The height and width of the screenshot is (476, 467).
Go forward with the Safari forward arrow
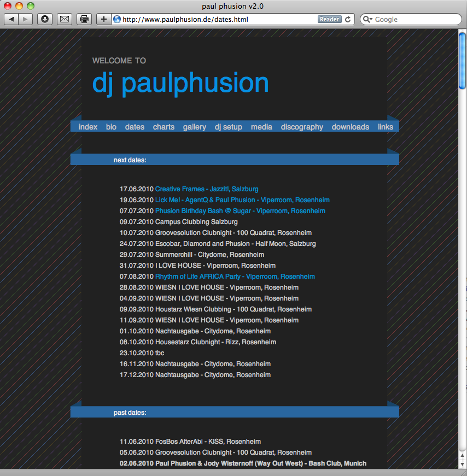coord(26,20)
